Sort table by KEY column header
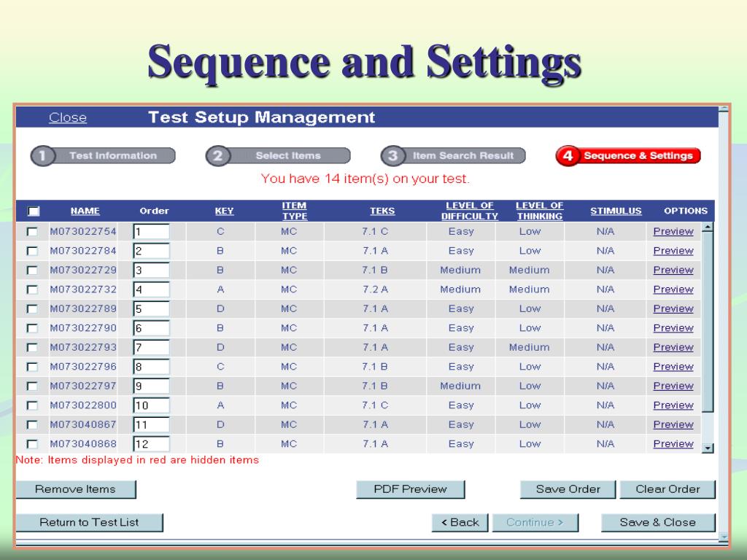This screenshot has width=747, height=560. [225, 211]
